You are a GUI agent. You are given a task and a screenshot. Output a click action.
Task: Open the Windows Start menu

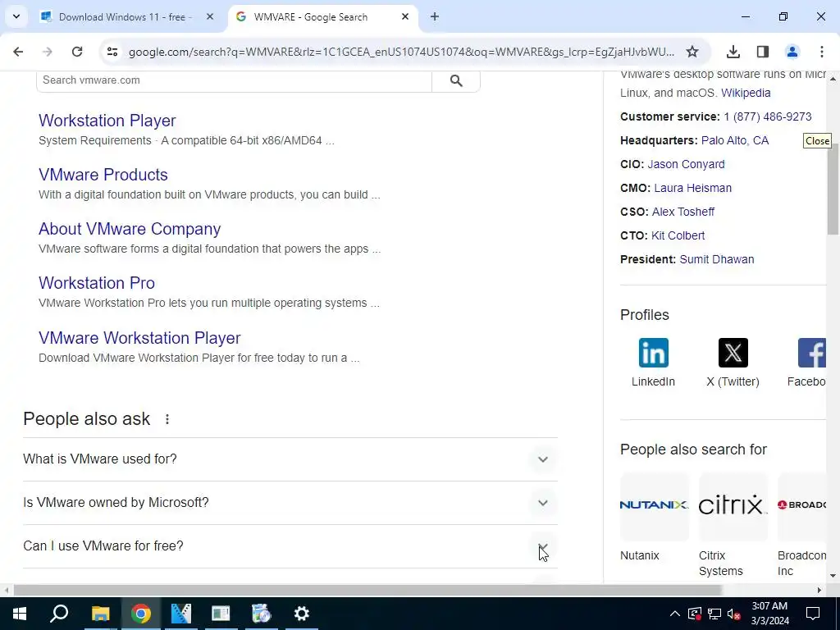[x=20, y=614]
